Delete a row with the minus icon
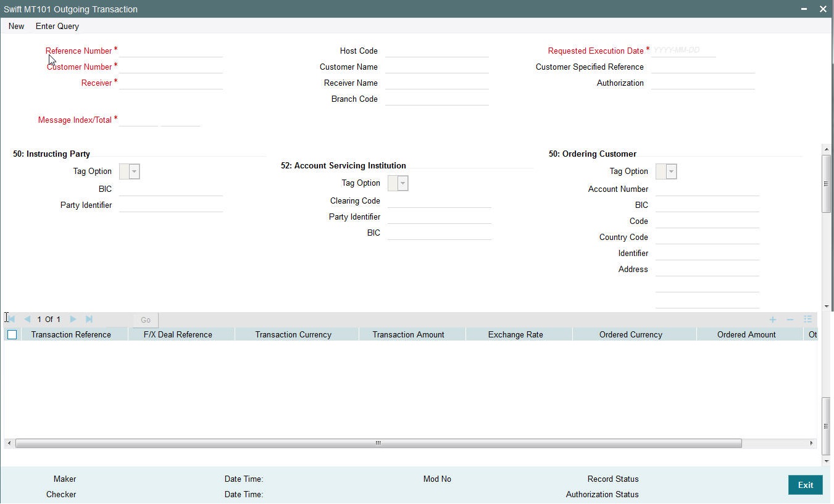This screenshot has height=504, width=834. pos(790,320)
